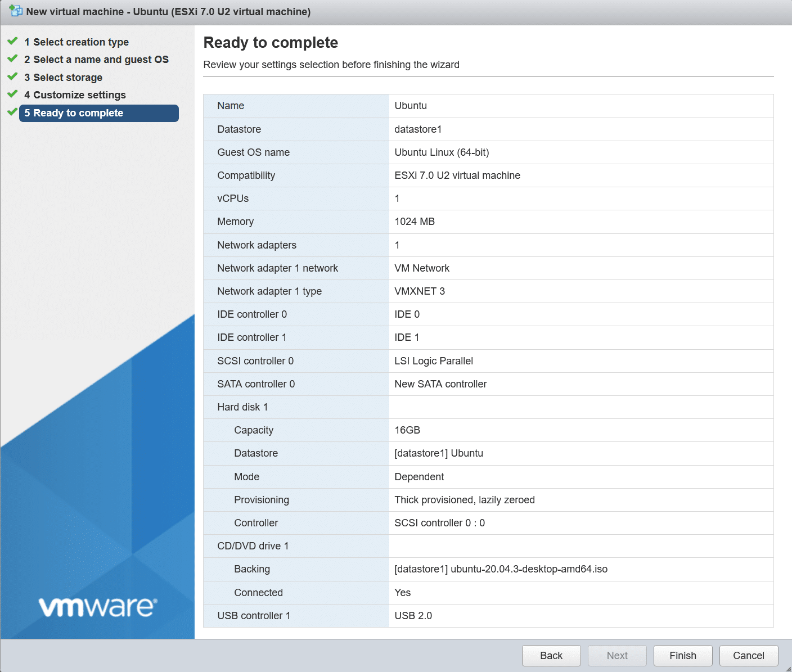Click the Connected value Yes
The width and height of the screenshot is (792, 672).
point(403,593)
